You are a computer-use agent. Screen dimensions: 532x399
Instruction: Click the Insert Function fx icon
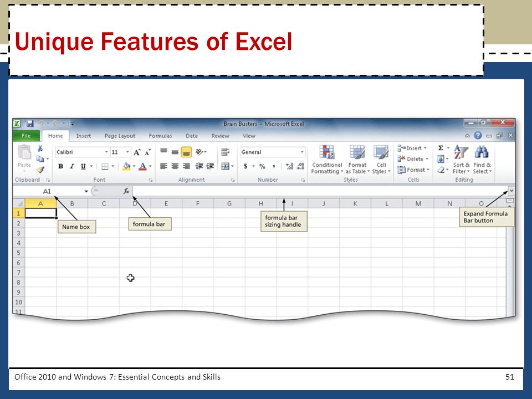[126, 191]
